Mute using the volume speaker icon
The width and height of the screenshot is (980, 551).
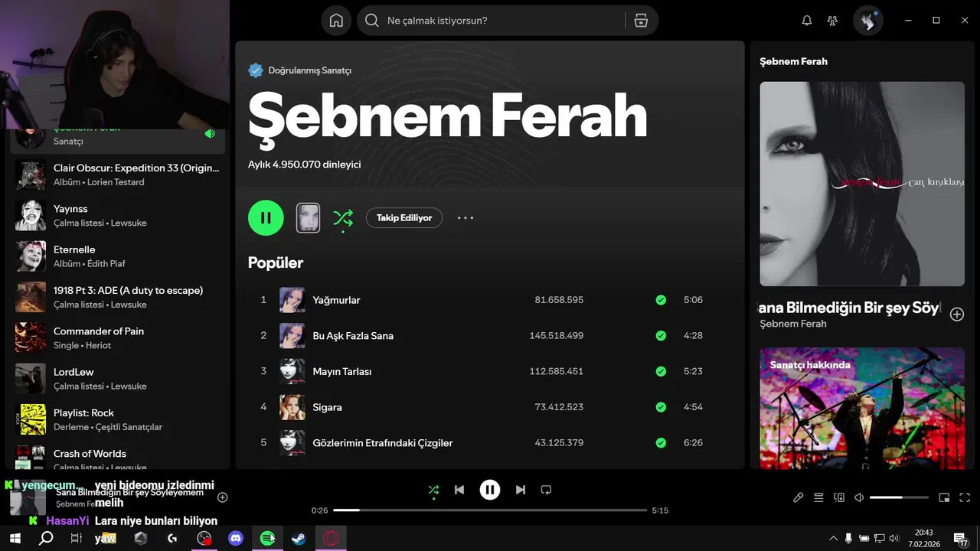859,497
